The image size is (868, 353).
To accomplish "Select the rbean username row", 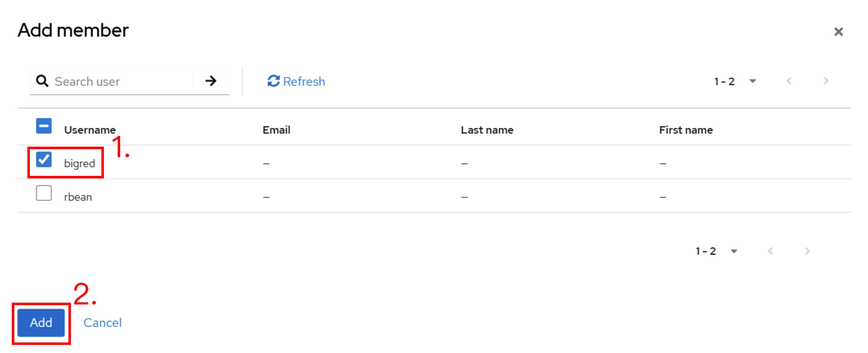I will coord(434,195).
